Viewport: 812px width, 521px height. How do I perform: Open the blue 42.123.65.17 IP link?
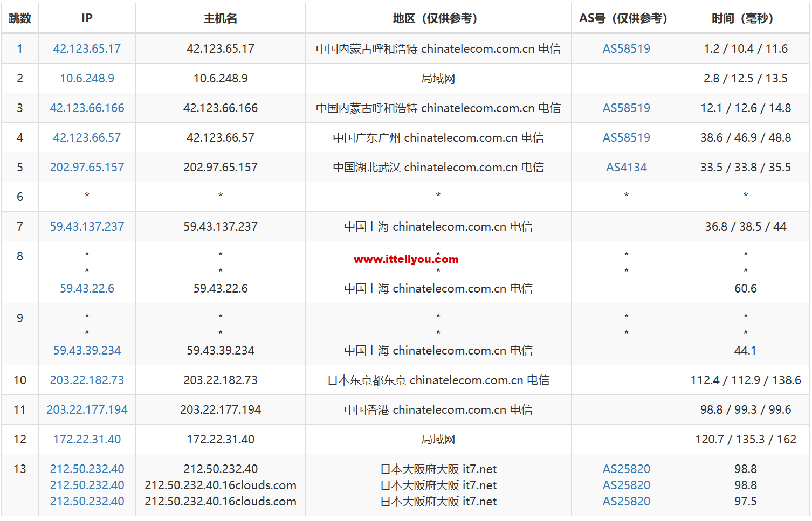click(87, 48)
